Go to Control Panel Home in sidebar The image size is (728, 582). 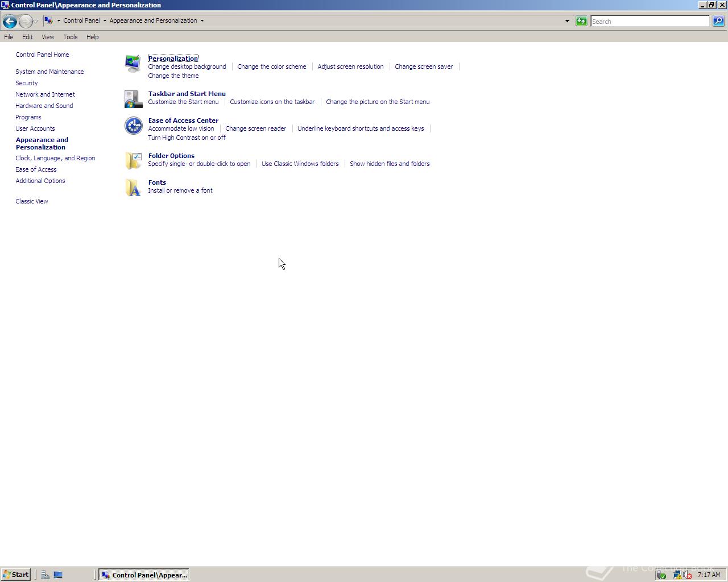pyautogui.click(x=42, y=55)
